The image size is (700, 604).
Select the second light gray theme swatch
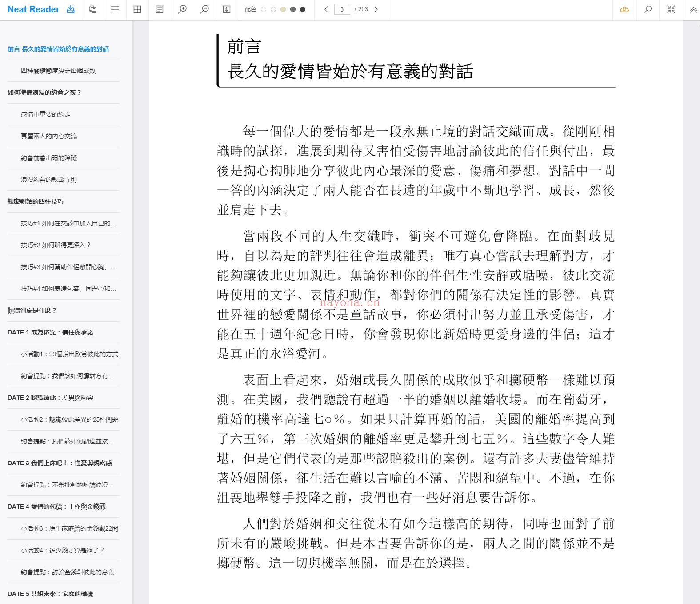(273, 9)
